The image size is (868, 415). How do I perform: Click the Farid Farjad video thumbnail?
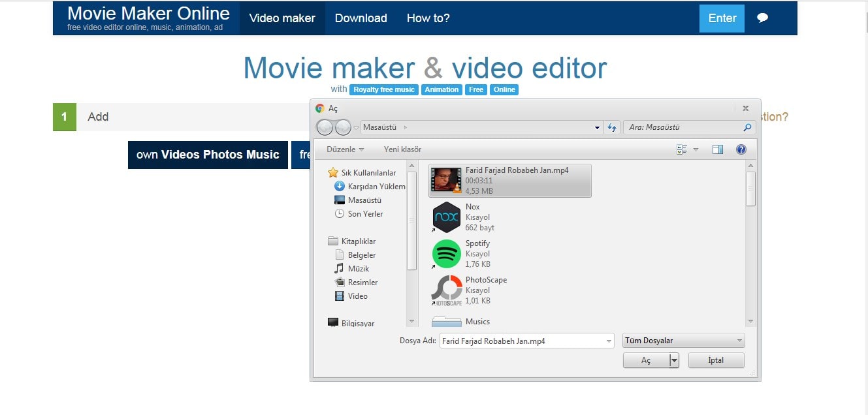point(447,181)
